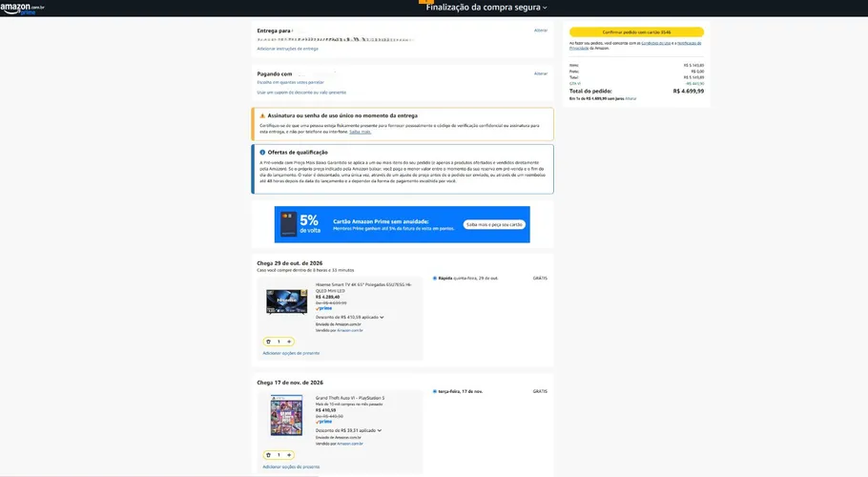
Task: Click the GTA VI price 'R$ 410,59'
Action: click(x=326, y=410)
